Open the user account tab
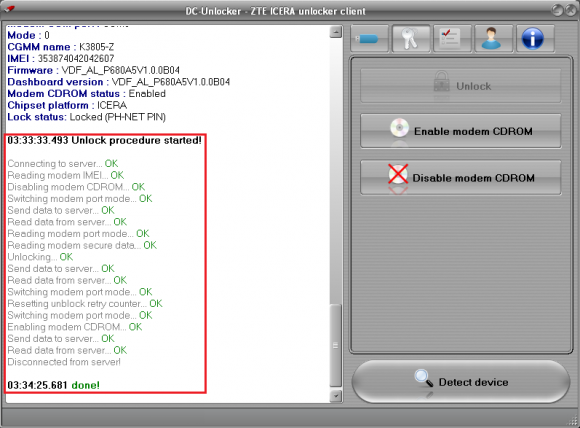The image size is (580, 428). [x=494, y=38]
